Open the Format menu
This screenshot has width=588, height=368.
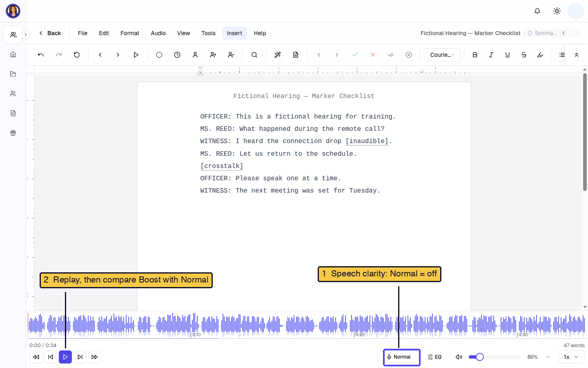tap(130, 33)
